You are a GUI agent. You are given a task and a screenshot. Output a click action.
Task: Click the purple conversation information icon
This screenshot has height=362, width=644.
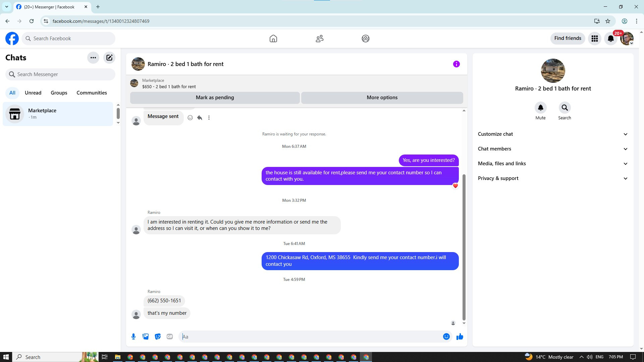point(456,64)
